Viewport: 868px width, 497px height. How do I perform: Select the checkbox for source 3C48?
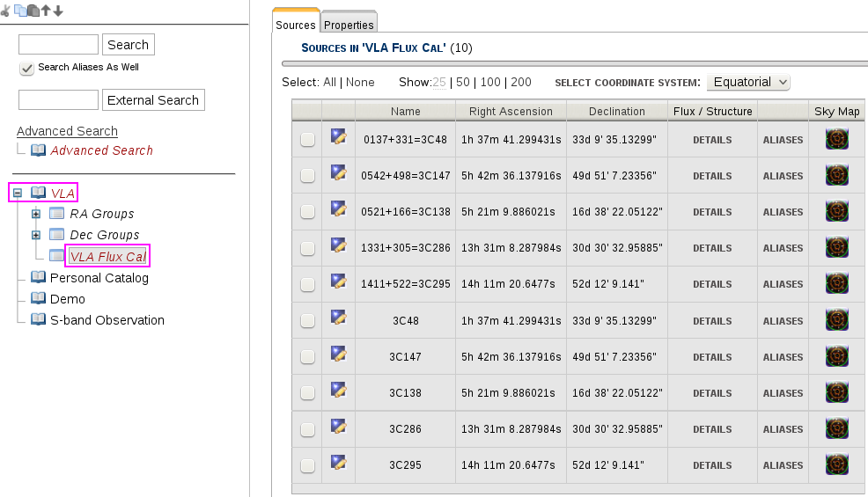(x=307, y=321)
